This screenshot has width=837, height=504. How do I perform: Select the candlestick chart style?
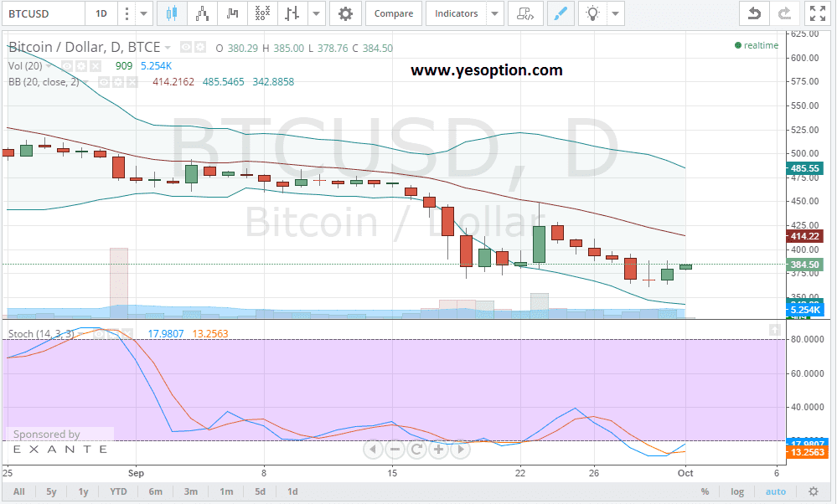pyautogui.click(x=173, y=13)
